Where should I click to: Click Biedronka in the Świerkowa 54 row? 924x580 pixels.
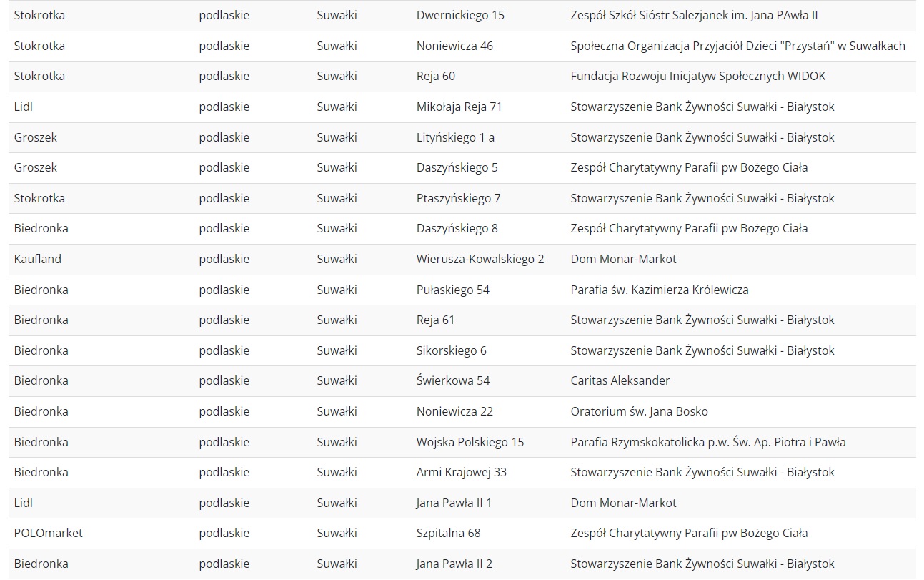pyautogui.click(x=41, y=380)
